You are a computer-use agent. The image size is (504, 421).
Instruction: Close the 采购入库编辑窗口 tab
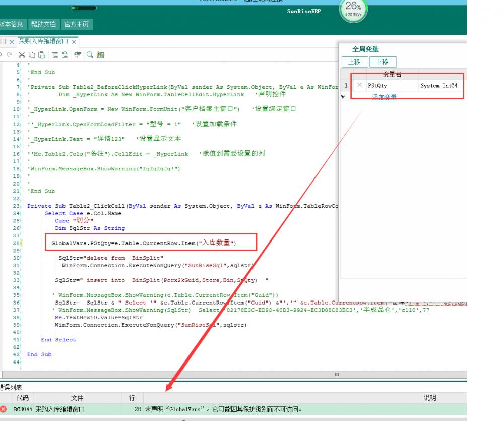[x=74, y=42]
